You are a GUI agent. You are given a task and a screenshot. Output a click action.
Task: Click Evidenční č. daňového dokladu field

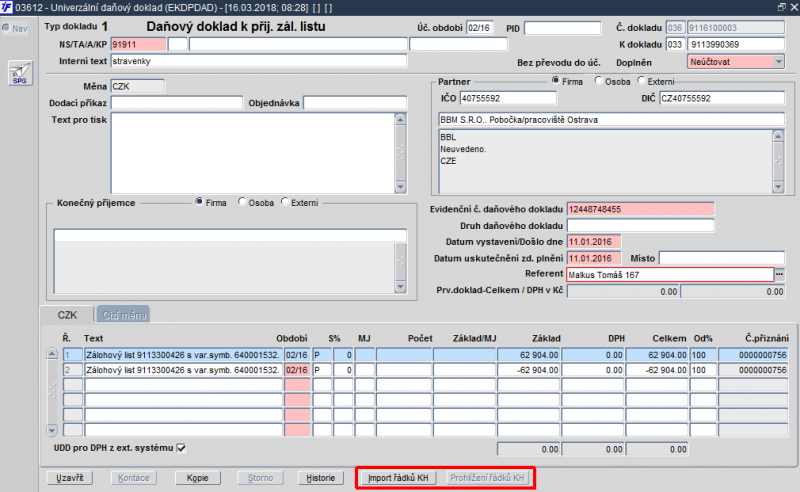(640, 209)
